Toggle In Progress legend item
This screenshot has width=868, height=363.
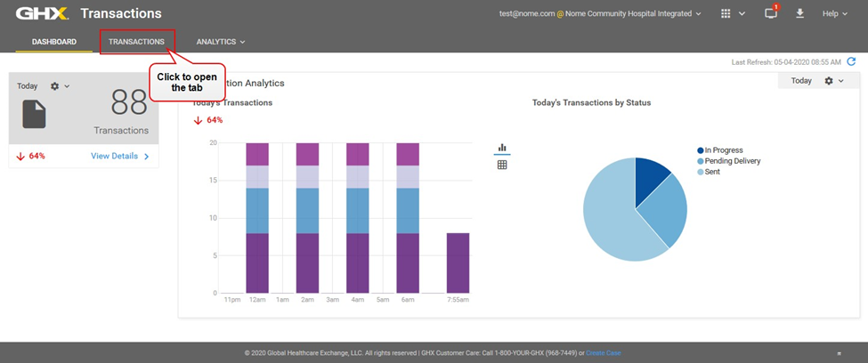click(722, 150)
